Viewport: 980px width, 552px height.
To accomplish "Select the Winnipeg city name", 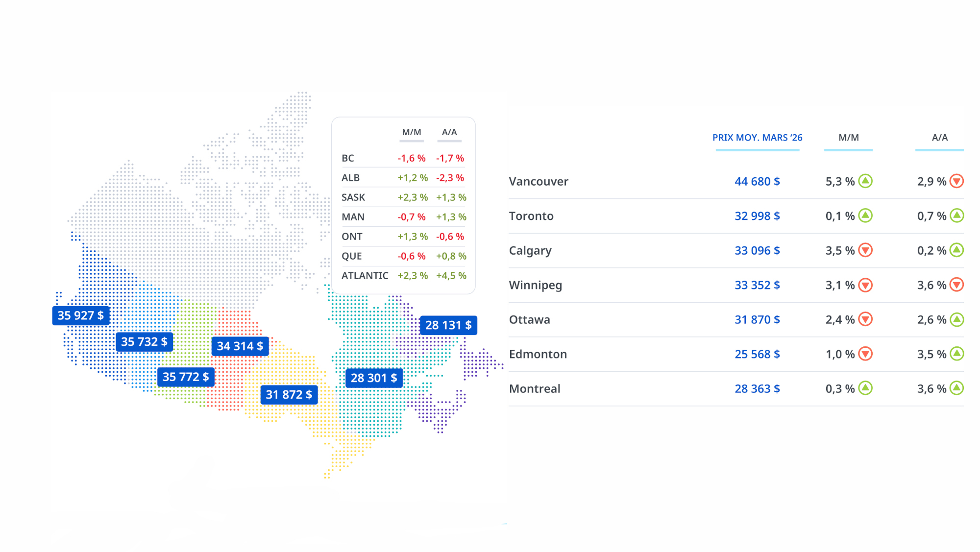I will pyautogui.click(x=535, y=285).
